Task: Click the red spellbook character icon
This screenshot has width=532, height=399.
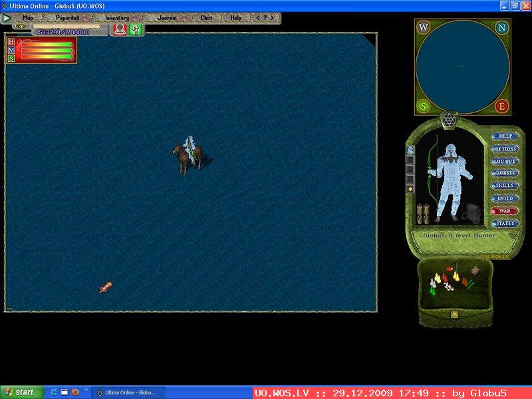Action: click(120, 30)
